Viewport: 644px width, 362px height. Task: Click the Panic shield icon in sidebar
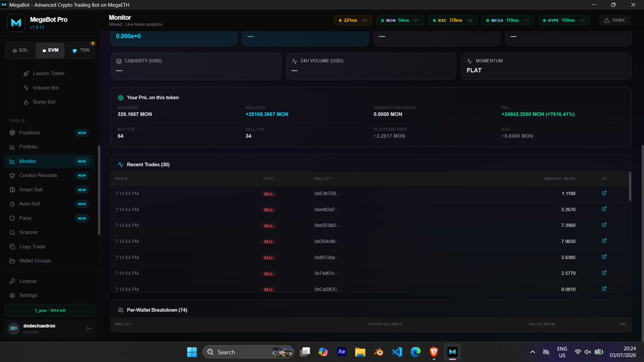(x=13, y=218)
